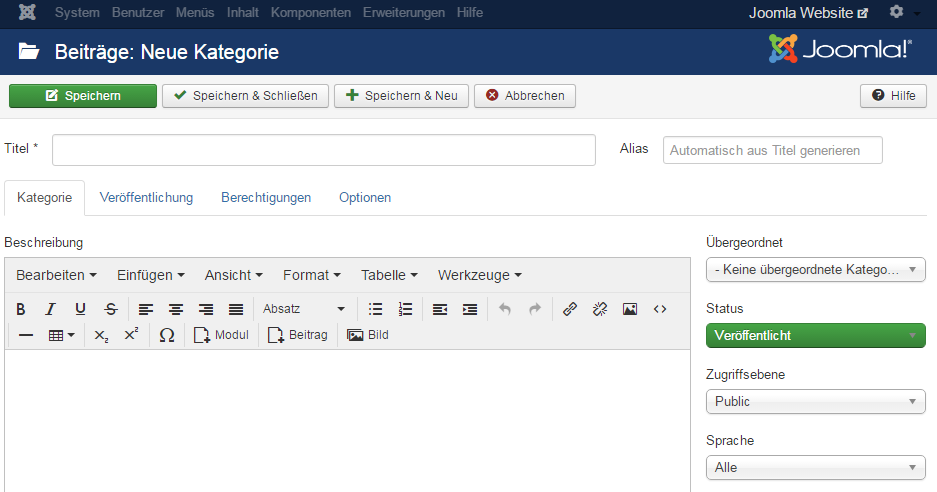Viewport: 937px width, 492px height.
Task: Click into the Alias input field
Action: coord(773,150)
